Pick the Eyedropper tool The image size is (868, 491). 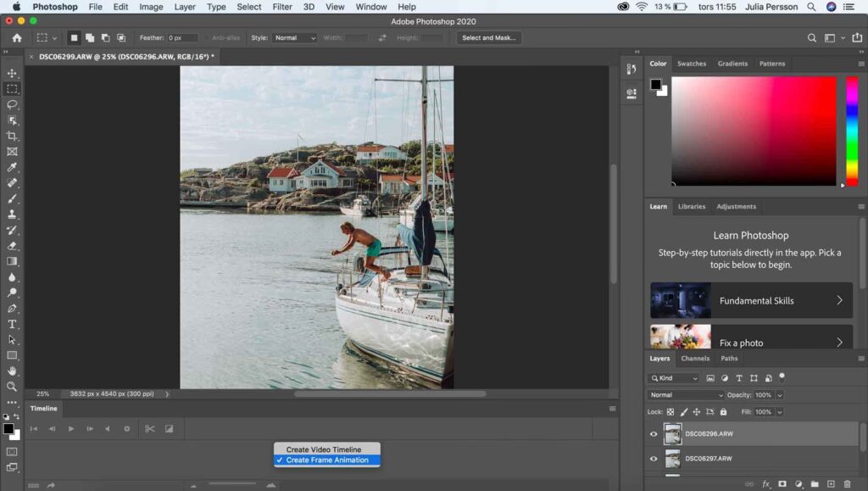click(12, 167)
